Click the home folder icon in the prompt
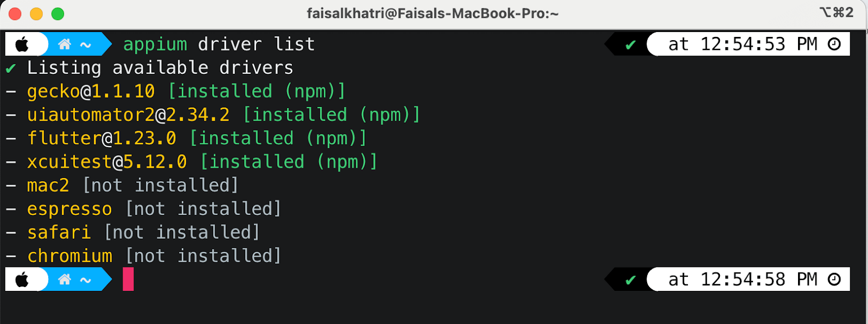This screenshot has width=868, height=324. [65, 44]
